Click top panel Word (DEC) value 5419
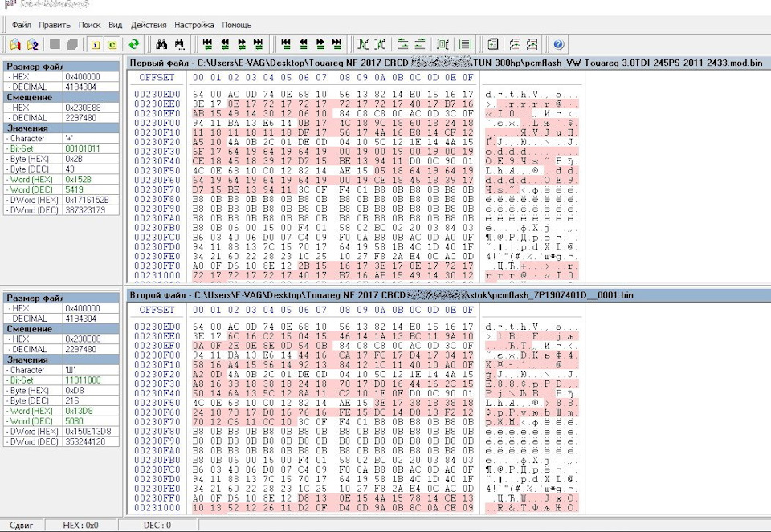Image resolution: width=771 pixels, height=532 pixels. [x=91, y=189]
